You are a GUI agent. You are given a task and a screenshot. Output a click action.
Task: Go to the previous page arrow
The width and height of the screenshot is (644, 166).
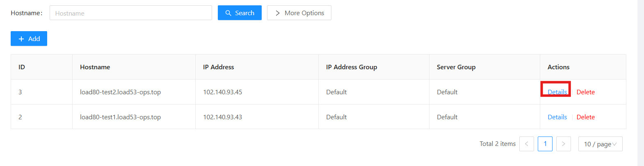[526, 144]
